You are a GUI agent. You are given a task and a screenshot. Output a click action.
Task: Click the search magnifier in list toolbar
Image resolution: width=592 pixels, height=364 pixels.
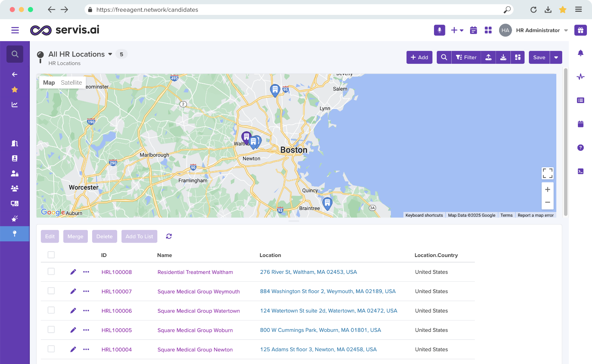coord(444,57)
